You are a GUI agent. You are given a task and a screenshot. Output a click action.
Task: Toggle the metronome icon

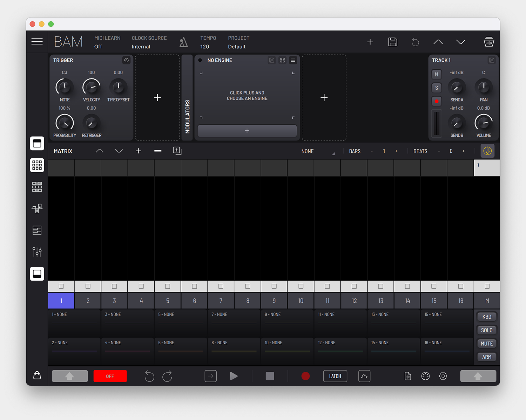(183, 42)
